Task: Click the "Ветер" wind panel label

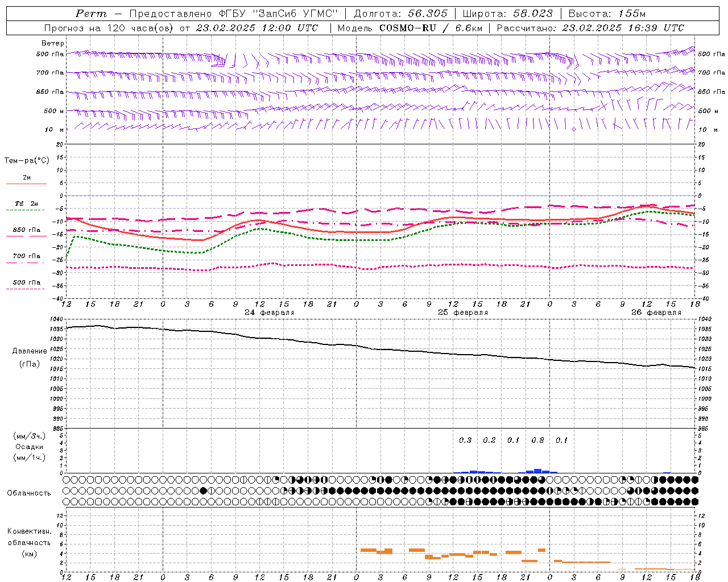Action: coord(53,43)
